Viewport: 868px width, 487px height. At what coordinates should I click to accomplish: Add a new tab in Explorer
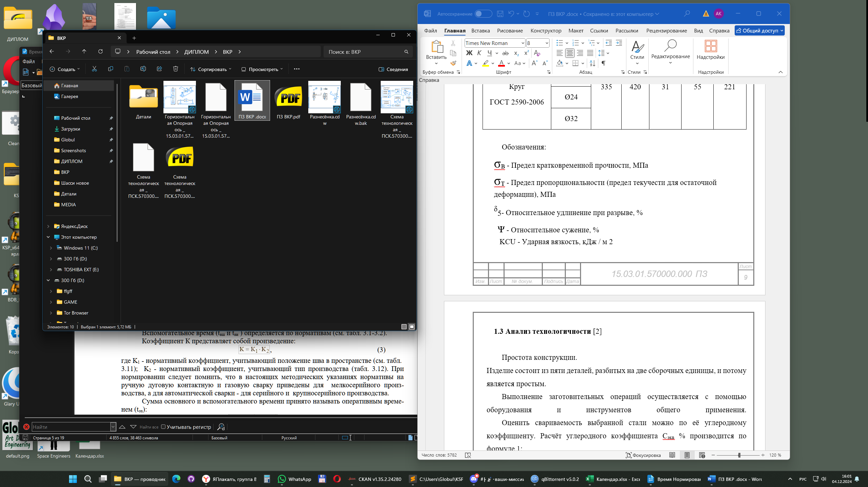[134, 38]
